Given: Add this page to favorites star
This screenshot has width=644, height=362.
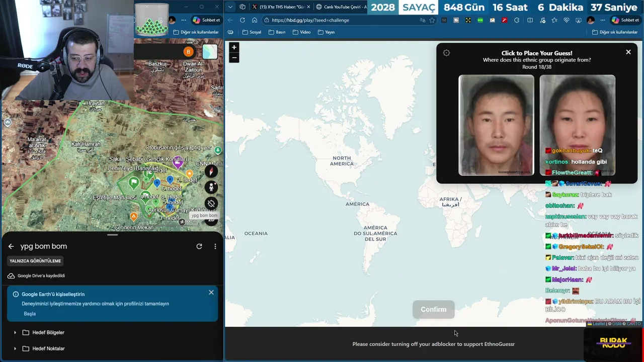Looking at the screenshot, I should 432,20.
